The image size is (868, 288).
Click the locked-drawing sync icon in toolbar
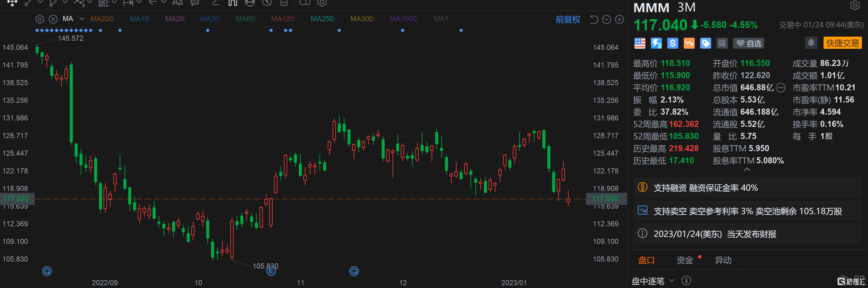coord(250,3)
